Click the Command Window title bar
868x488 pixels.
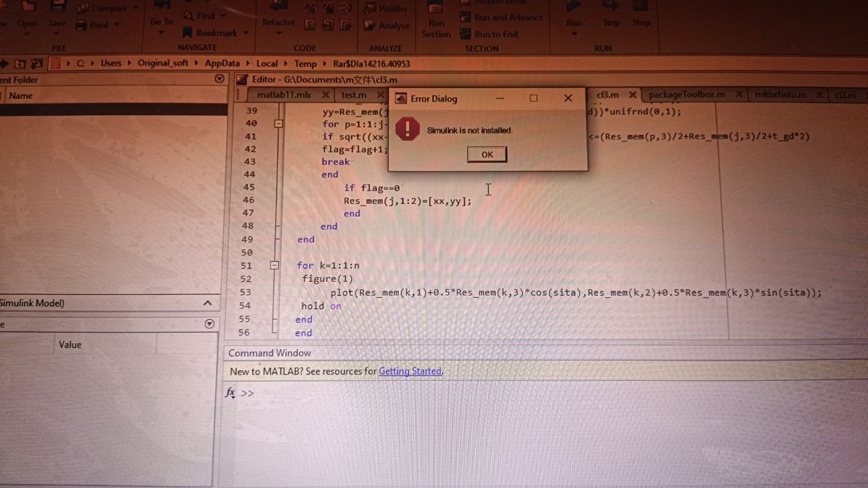pos(545,352)
